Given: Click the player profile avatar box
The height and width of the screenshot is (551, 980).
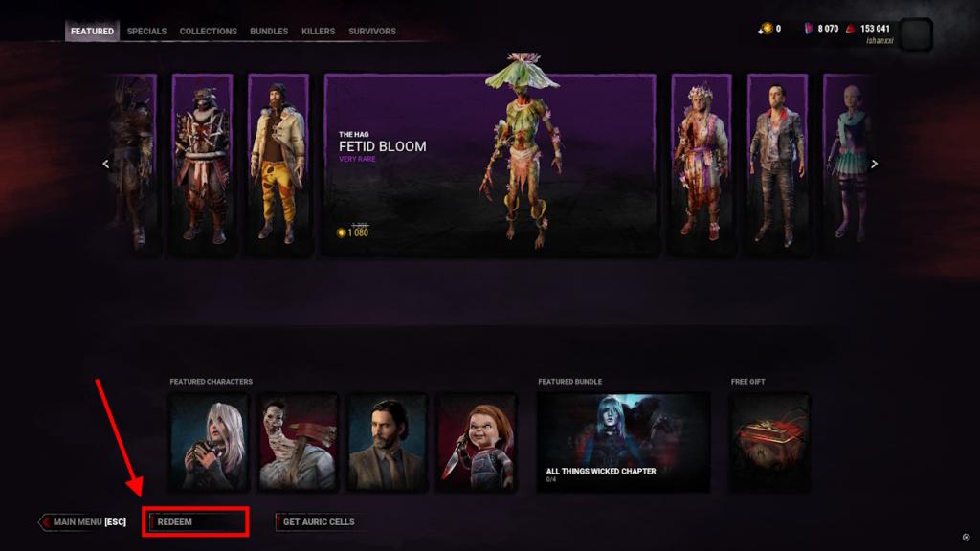Looking at the screenshot, I should [x=916, y=34].
